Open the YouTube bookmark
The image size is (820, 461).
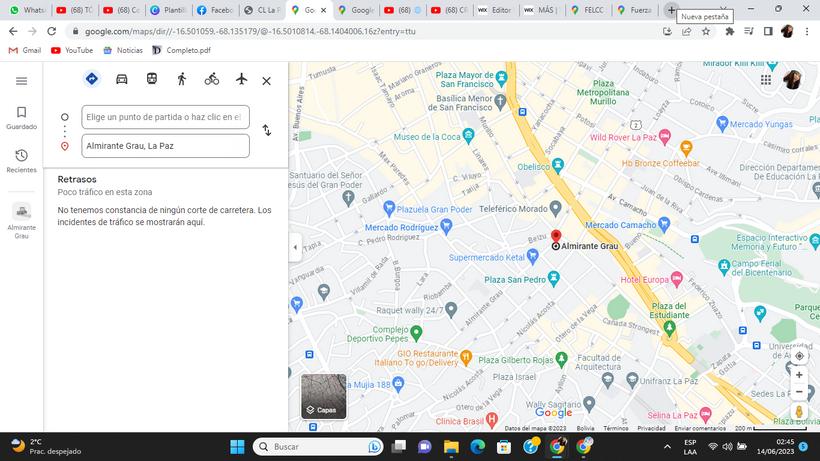[72, 50]
